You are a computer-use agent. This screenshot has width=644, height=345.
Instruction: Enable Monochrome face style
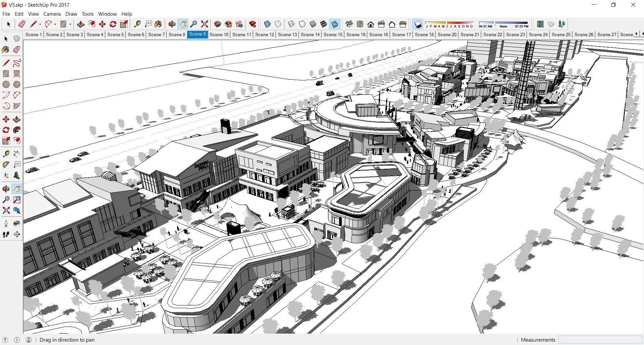[334, 24]
